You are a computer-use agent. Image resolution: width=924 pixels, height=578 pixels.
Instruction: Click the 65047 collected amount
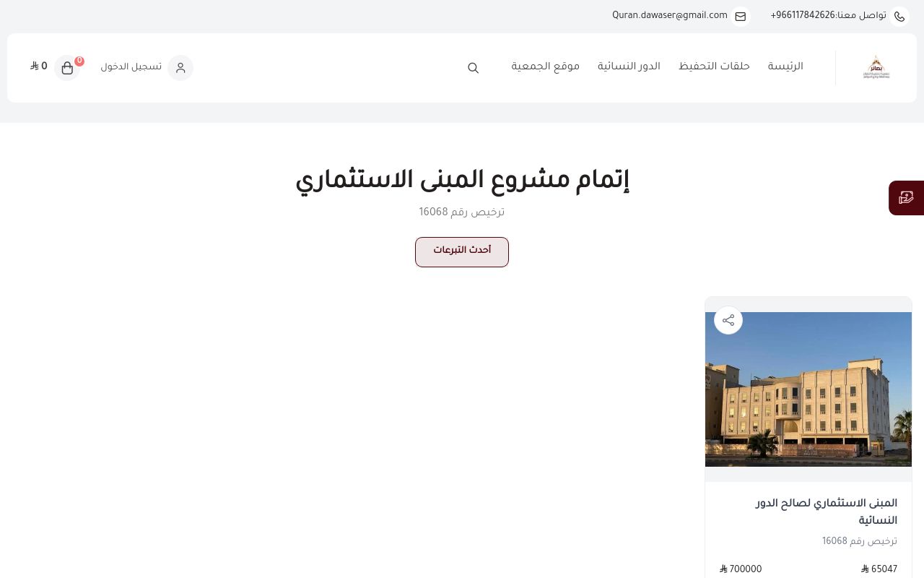coord(879,570)
